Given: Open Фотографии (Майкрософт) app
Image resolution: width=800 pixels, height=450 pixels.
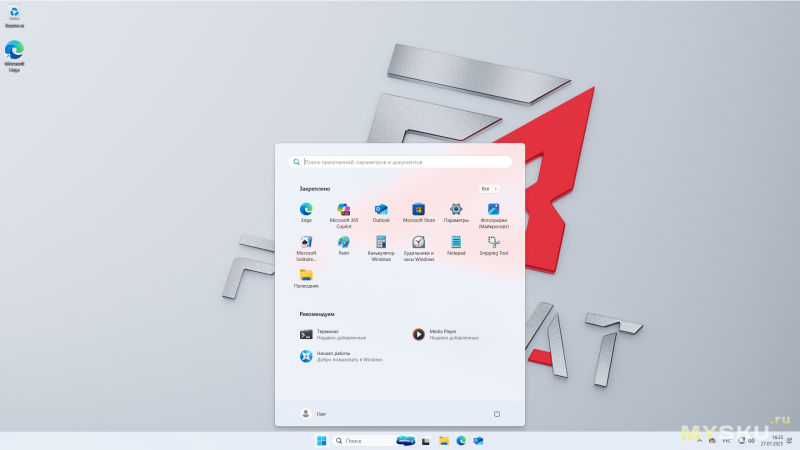Looking at the screenshot, I should [x=493, y=215].
